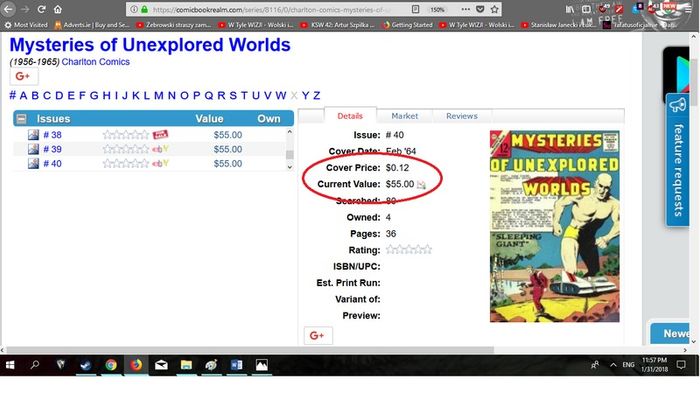Click the Google+ share button under title
The height and width of the screenshot is (393, 700).
[24, 76]
